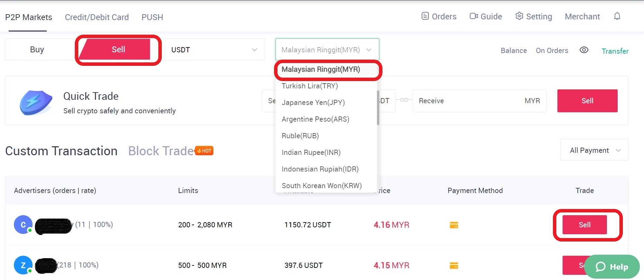Open the Guide link
Screen dimensions: 644x280
pyautogui.click(x=486, y=17)
